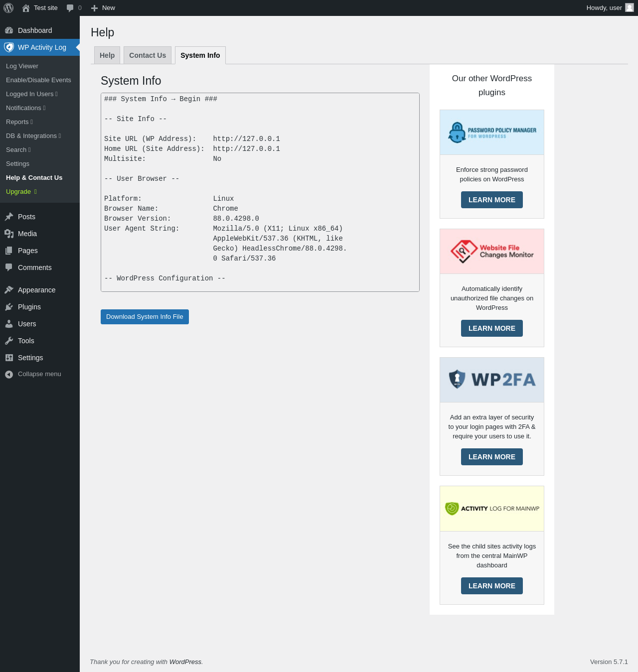Click the Collapse menu arrow icon
Viewport: 638px width, 672px height.
tap(9, 375)
